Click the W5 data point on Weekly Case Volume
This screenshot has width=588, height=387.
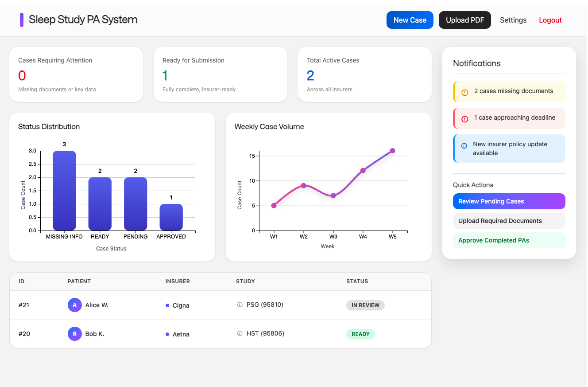392,151
